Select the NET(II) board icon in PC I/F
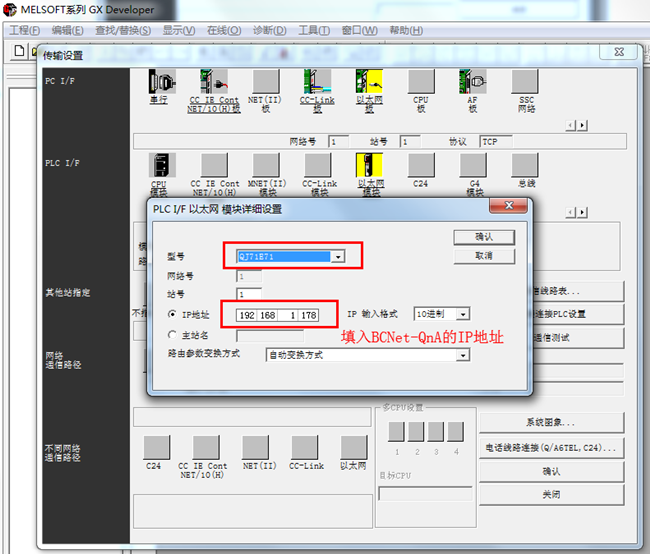 [x=266, y=81]
